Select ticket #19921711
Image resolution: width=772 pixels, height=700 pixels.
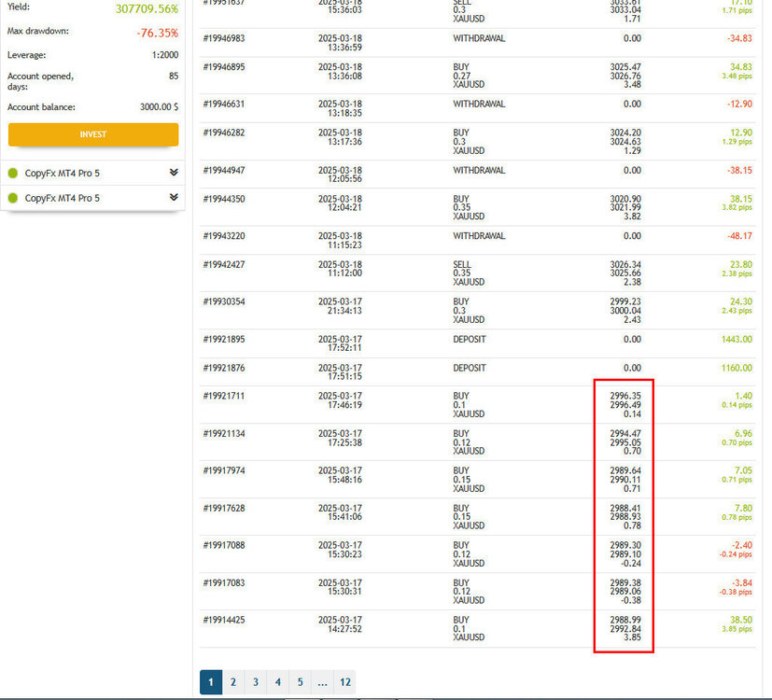pos(224,396)
